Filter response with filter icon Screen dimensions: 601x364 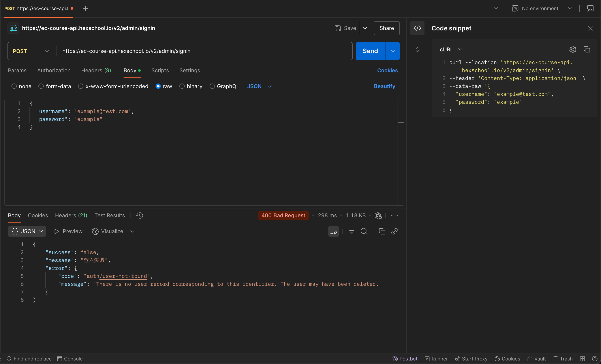[x=351, y=231]
